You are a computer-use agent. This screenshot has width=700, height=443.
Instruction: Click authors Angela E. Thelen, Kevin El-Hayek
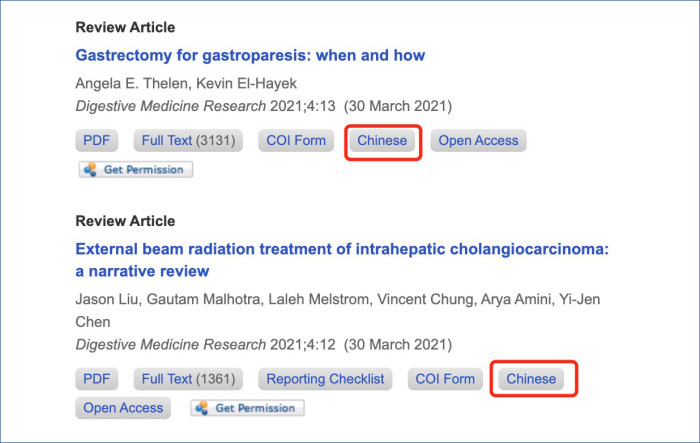click(186, 84)
